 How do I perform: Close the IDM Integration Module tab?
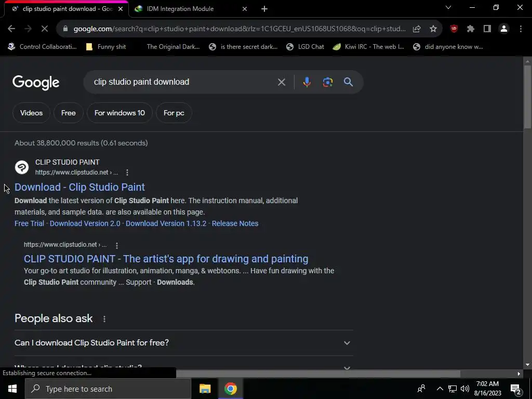245,9
